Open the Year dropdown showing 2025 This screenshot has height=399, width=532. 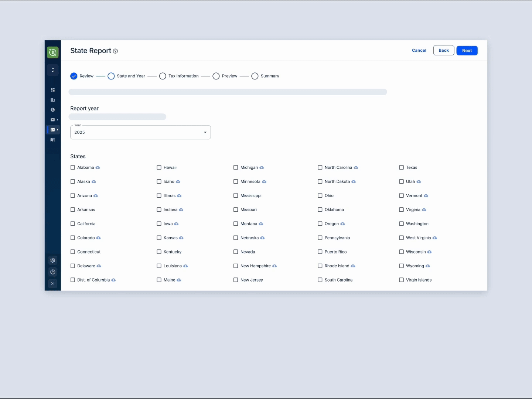[x=140, y=132]
